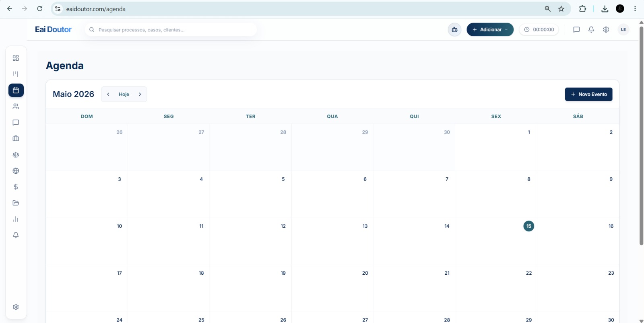Viewport: 644px width, 323px height.
Task: Select day 12 in the calendar
Action: (283, 226)
